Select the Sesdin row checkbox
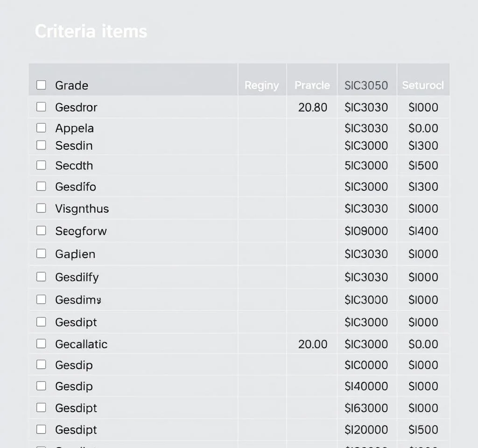 (42, 145)
